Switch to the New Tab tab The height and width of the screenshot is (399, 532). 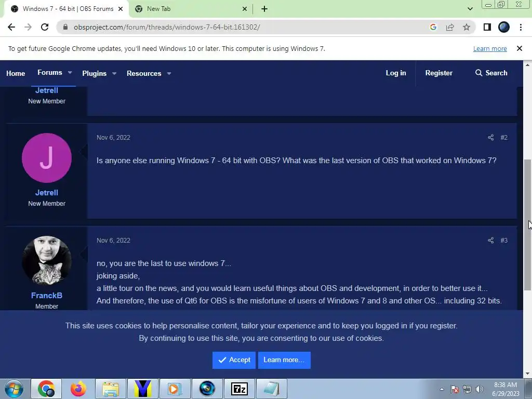point(191,9)
